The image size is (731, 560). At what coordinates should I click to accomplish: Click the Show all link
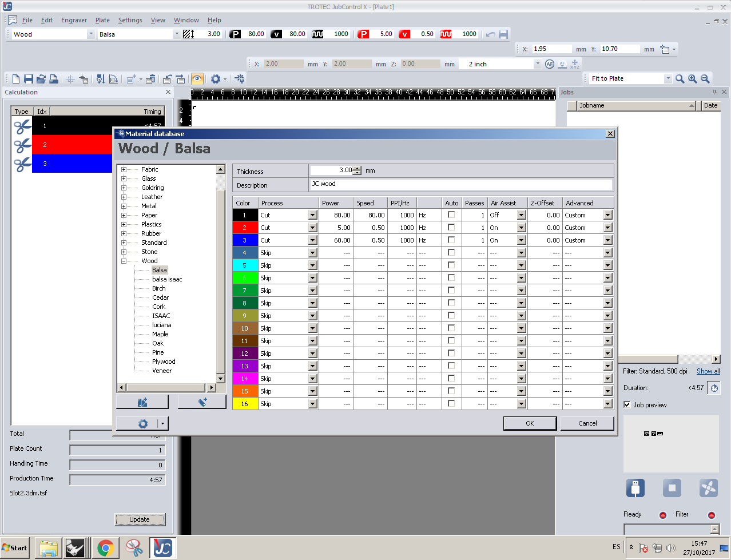(x=708, y=371)
